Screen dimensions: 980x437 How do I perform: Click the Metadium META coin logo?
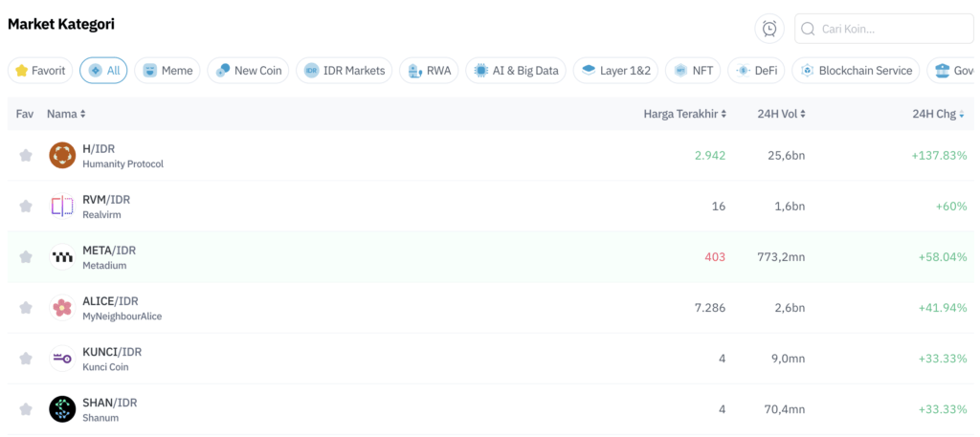point(62,256)
